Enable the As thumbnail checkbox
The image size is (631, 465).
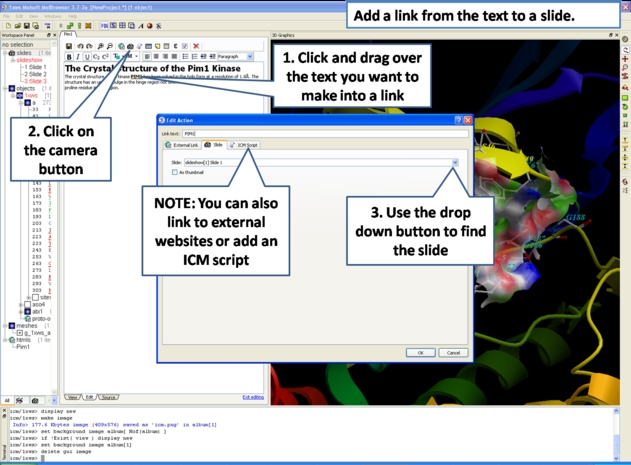(175, 172)
